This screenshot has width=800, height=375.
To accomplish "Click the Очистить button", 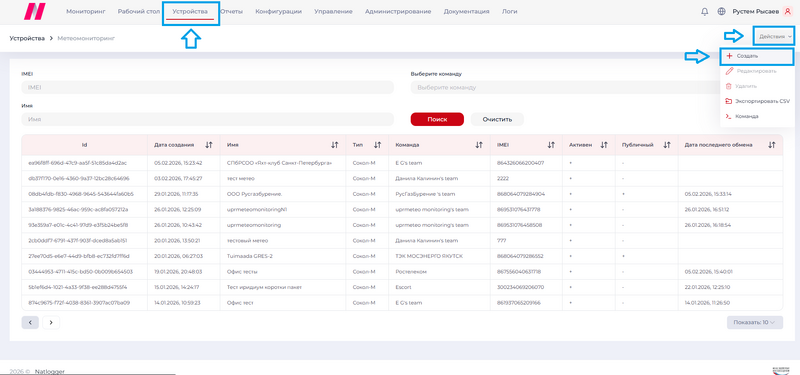I will 497,119.
